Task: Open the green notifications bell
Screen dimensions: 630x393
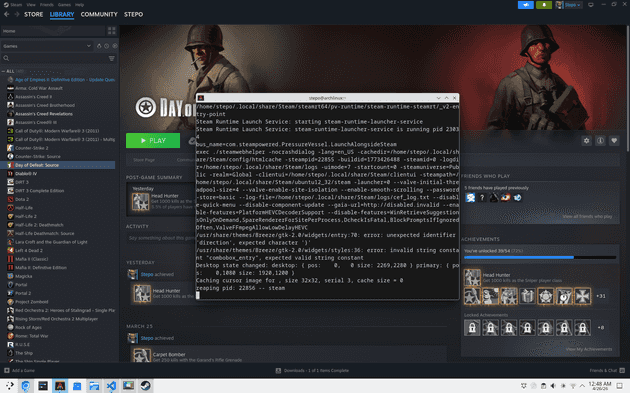Action: tap(544, 5)
